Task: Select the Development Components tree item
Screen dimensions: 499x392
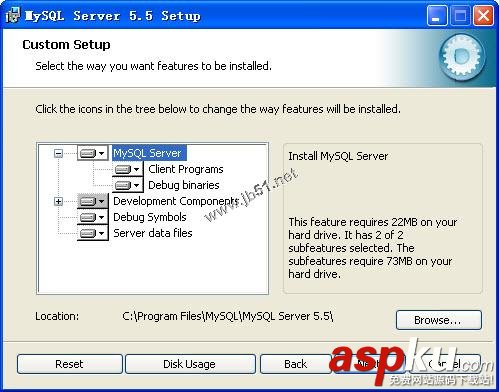Action: point(176,201)
